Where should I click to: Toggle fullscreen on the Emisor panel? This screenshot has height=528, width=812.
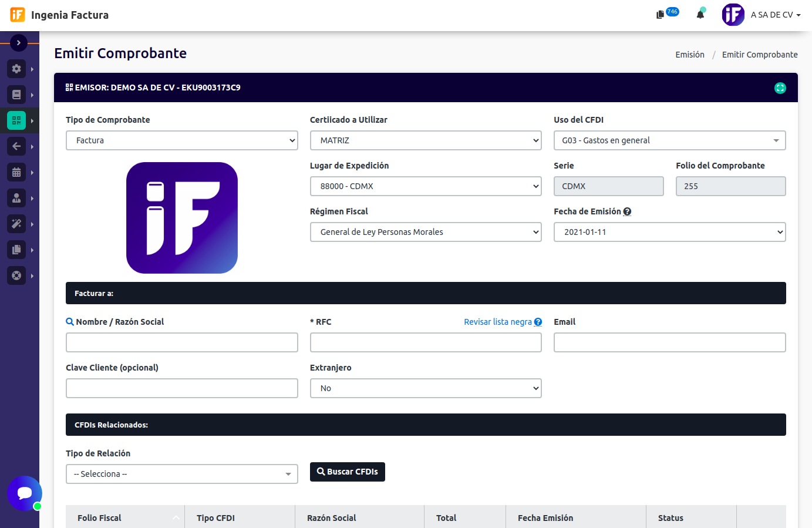point(780,88)
